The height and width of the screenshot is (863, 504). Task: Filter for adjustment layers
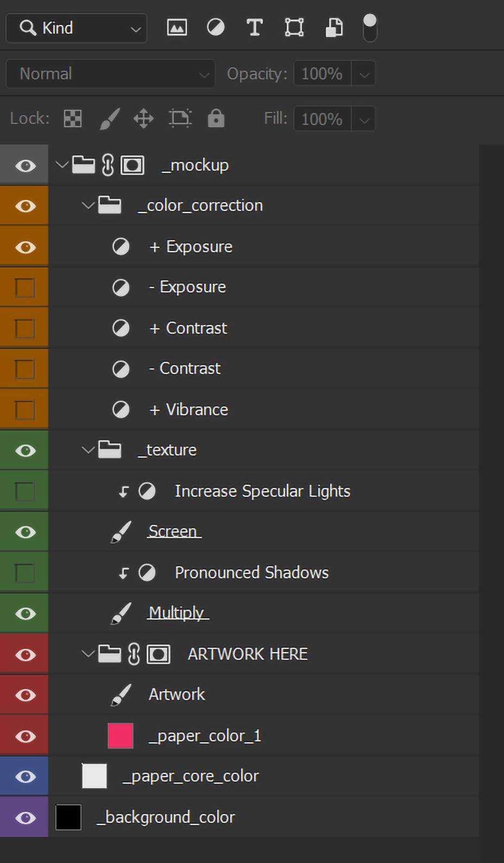coord(216,27)
